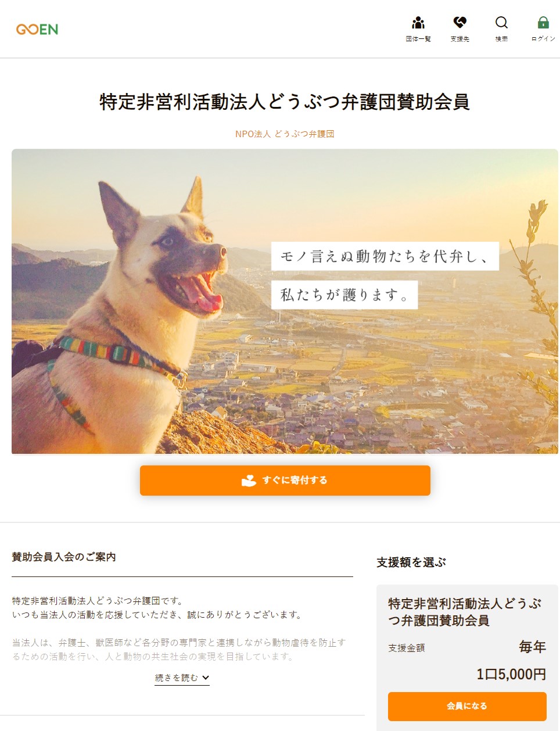Image resolution: width=560 pixels, height=731 pixels.
Task: Click the dog hero banner image
Action: pyautogui.click(x=285, y=301)
